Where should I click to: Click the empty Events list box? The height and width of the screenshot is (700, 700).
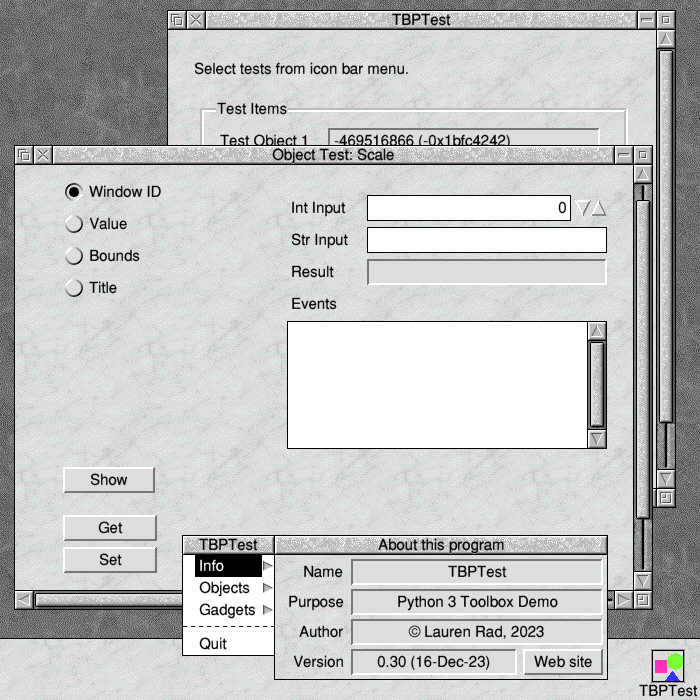pos(437,385)
